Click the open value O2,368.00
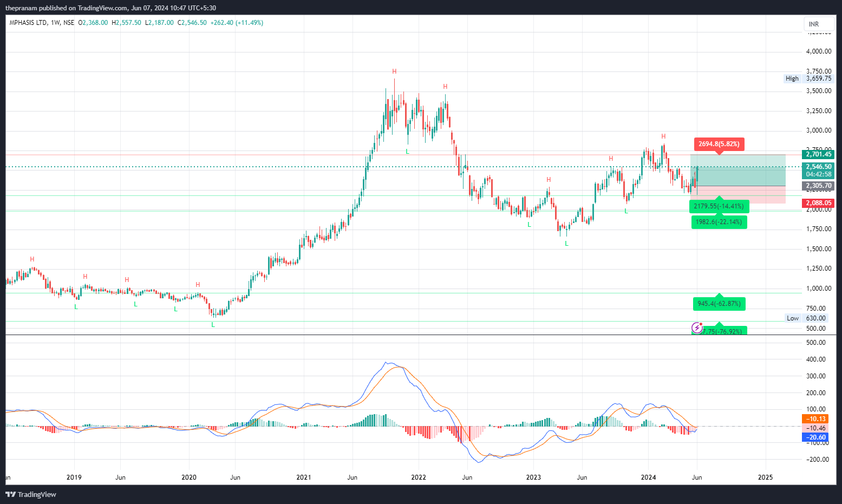The height and width of the screenshot is (504, 842). pos(93,23)
